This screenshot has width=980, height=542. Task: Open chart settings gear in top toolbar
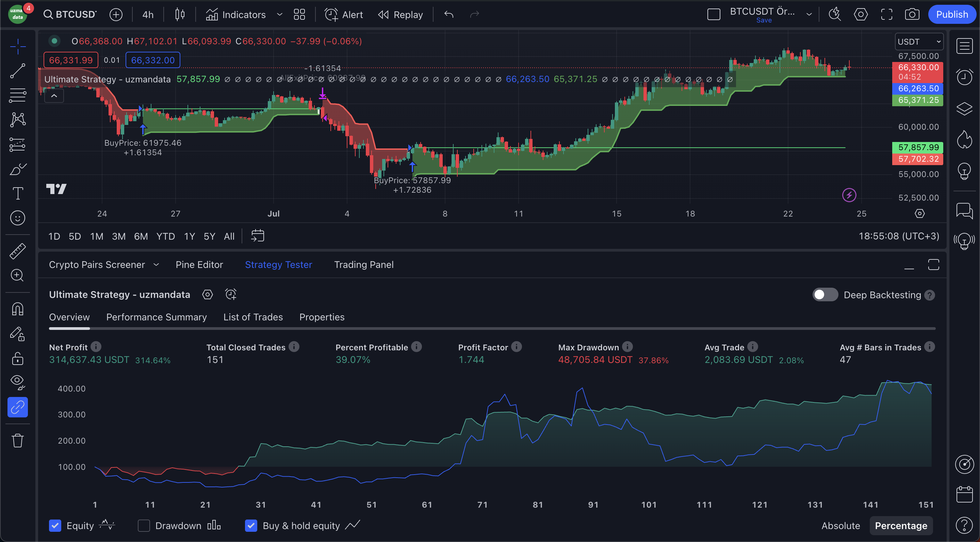tap(861, 14)
